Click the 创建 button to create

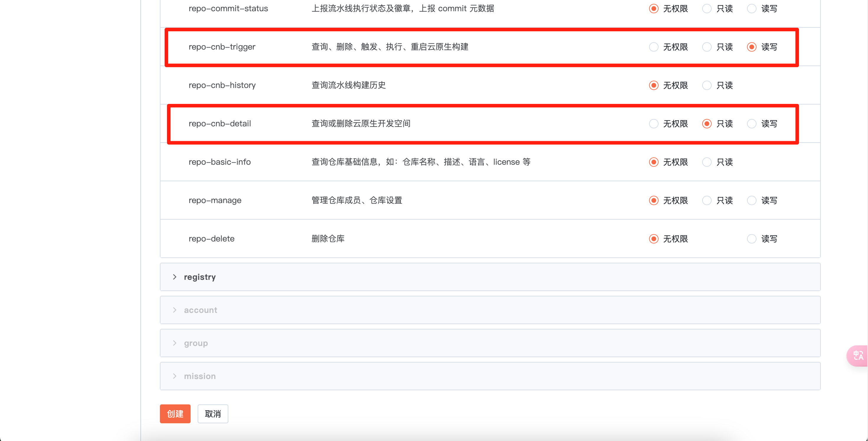click(x=175, y=414)
